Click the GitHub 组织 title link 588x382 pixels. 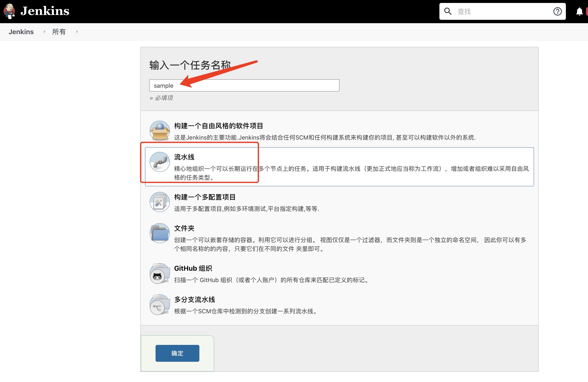pyautogui.click(x=193, y=268)
